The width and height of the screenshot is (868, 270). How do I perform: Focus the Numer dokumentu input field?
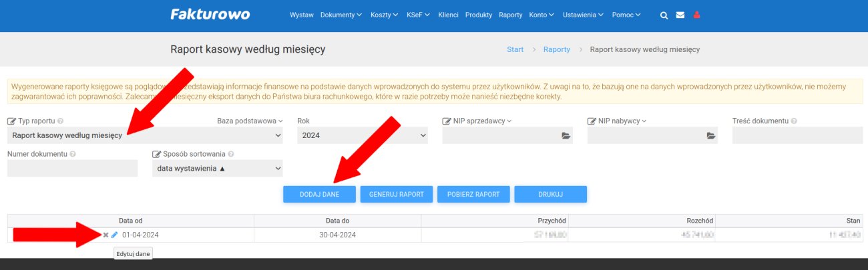[72, 169]
